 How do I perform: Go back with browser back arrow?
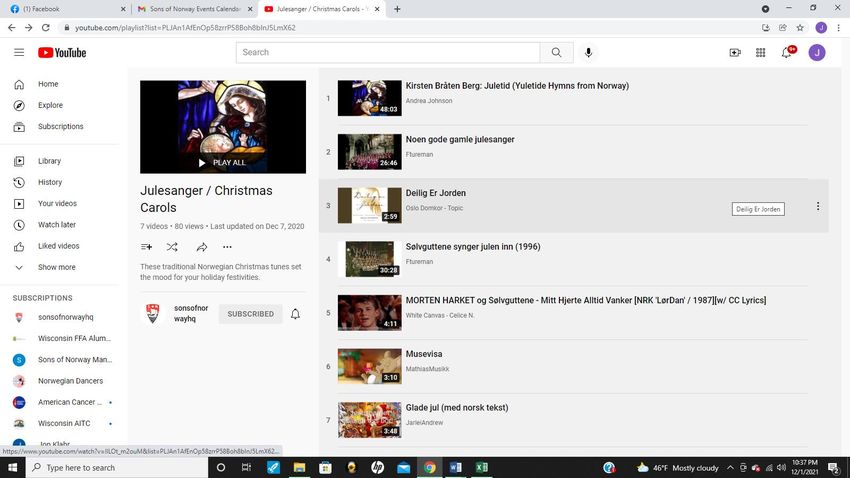tap(11, 28)
